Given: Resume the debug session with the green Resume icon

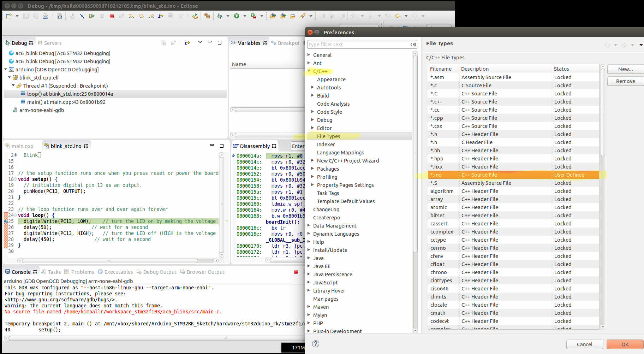Looking at the screenshot, I should coord(92,16).
